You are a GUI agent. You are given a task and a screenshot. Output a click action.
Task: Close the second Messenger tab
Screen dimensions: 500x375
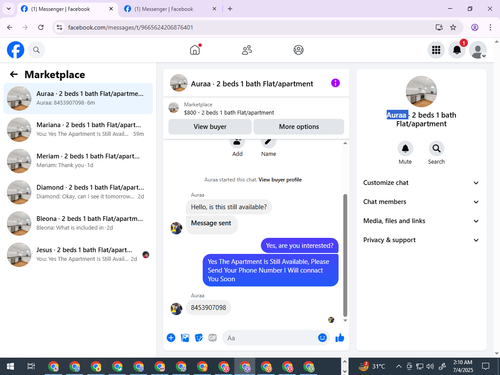(x=214, y=9)
